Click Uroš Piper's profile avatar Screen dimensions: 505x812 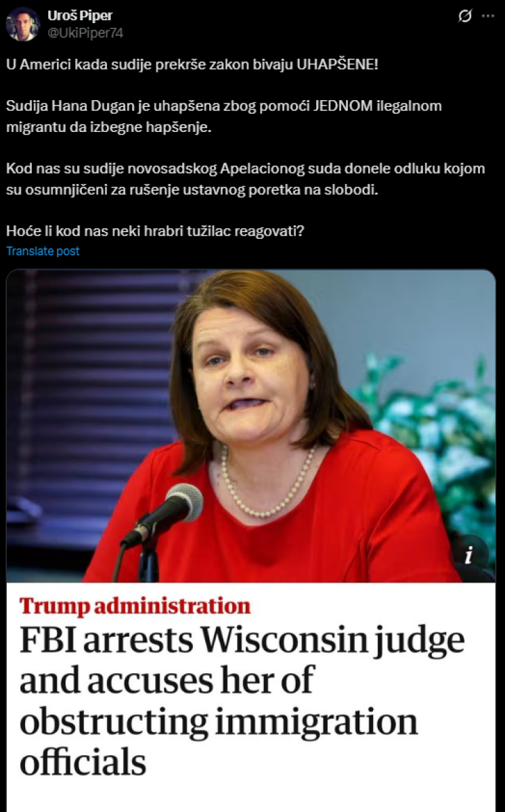(x=22, y=24)
